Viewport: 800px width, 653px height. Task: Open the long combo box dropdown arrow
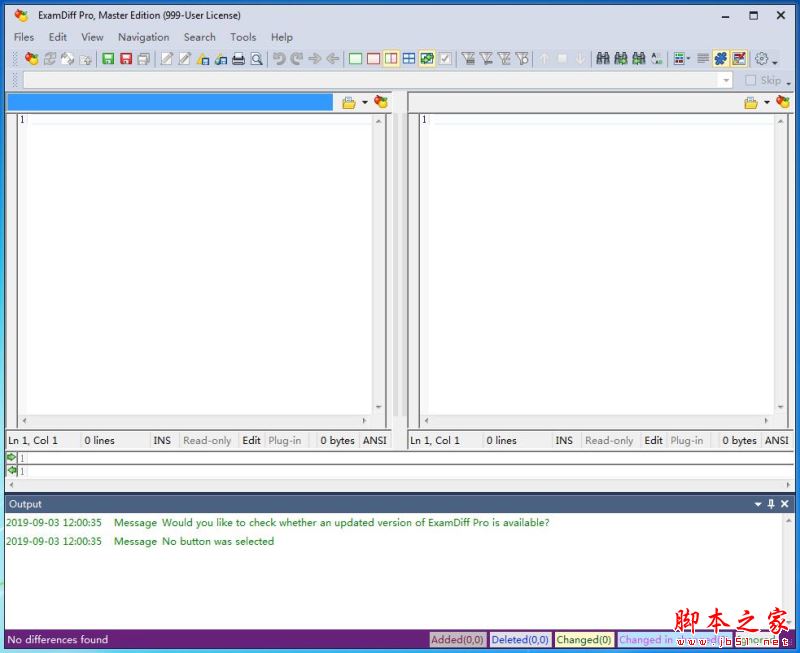coord(726,81)
